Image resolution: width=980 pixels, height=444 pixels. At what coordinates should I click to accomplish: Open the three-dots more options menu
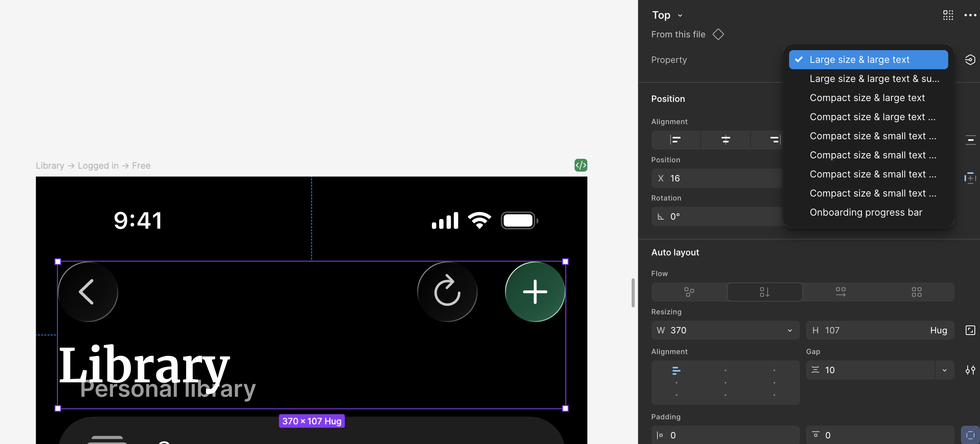[x=970, y=15]
